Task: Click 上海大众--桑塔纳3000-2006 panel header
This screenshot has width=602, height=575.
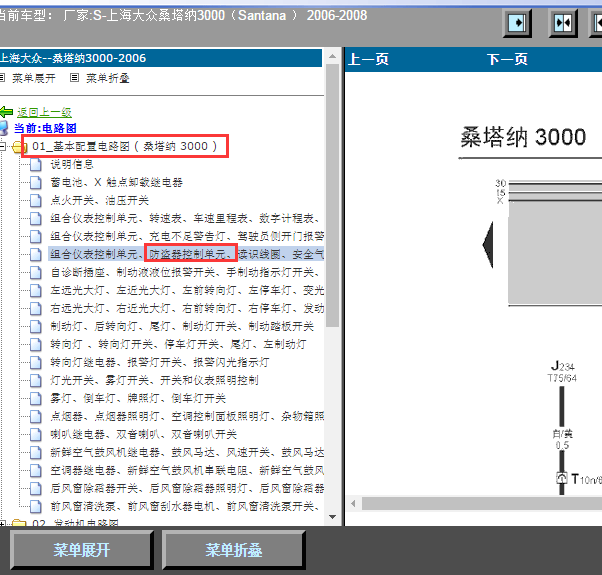Action: 160,58
